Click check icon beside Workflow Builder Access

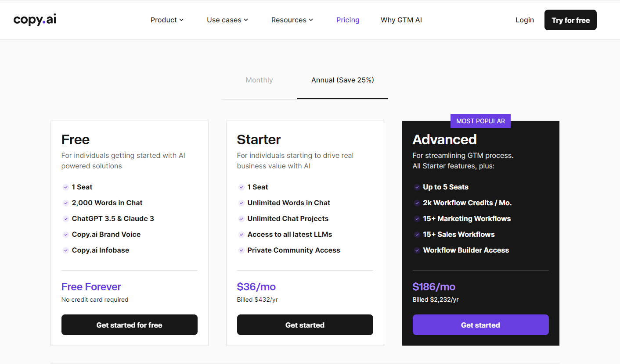[417, 250]
